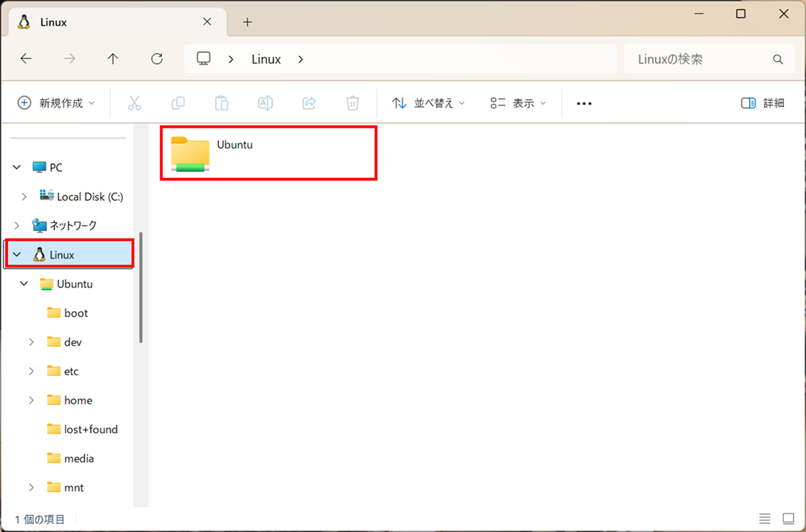Collapse the PC tree node
The width and height of the screenshot is (806, 532).
[17, 168]
